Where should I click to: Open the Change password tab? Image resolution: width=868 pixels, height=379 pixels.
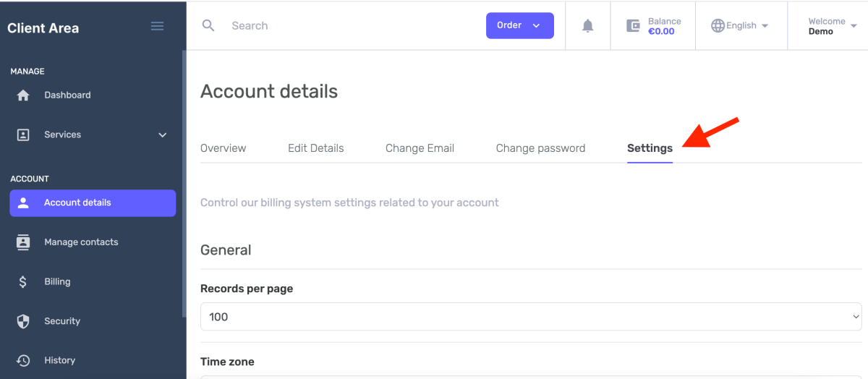coord(540,148)
